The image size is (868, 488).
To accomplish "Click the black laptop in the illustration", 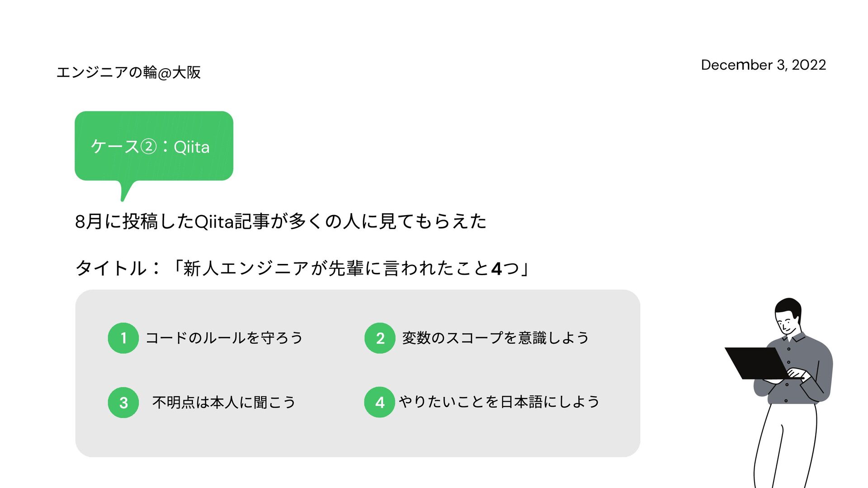I will pos(757,363).
